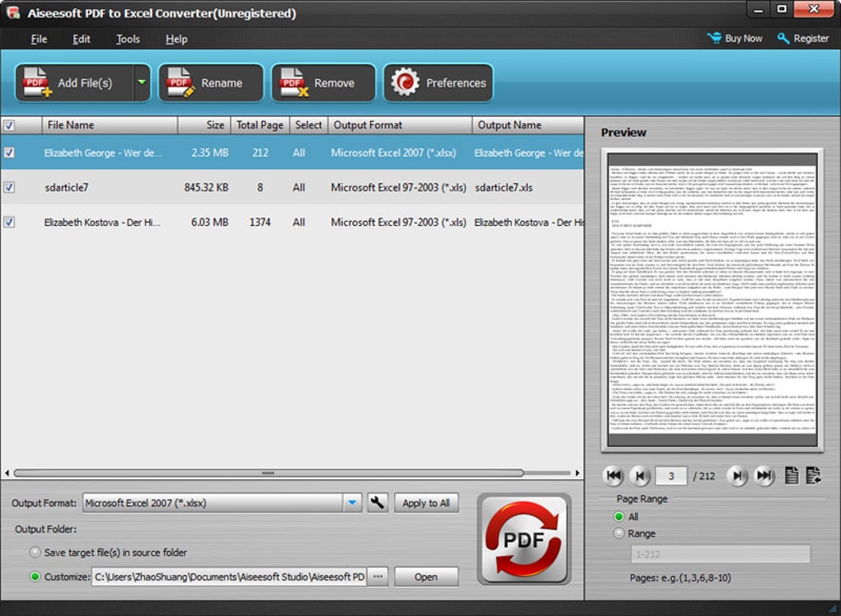The image size is (841, 616).
Task: Browse output folder with ellipsis button
Action: pyautogui.click(x=378, y=576)
